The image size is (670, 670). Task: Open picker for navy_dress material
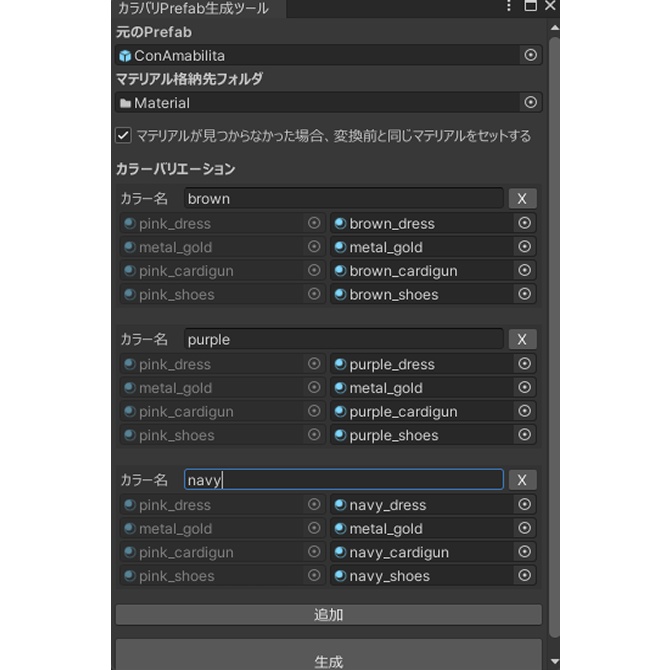(x=524, y=505)
